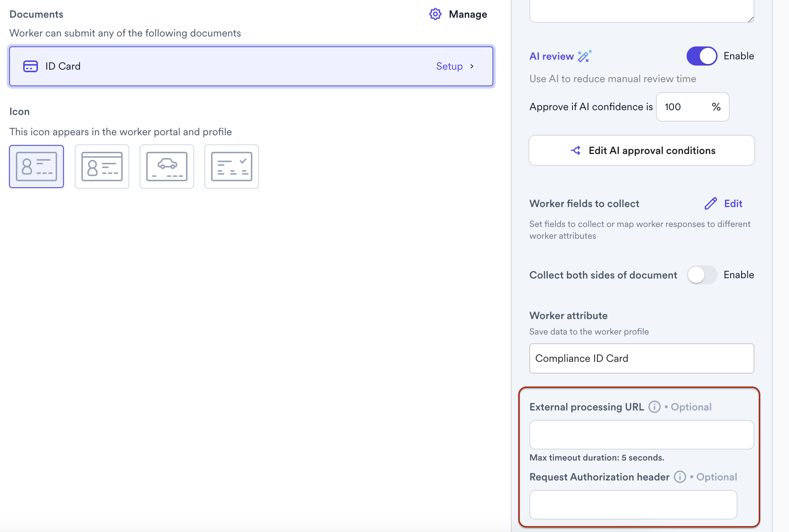Expand the ID Card Setup chevron

click(472, 66)
